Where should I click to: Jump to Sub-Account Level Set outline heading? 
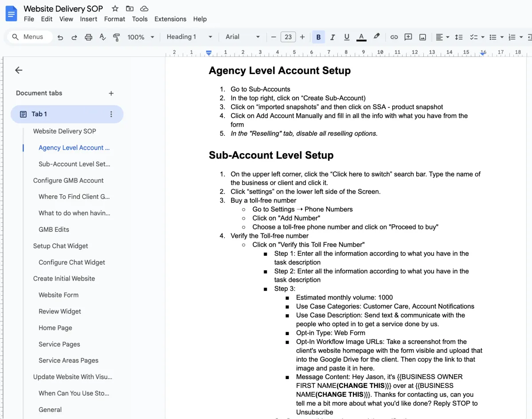(74, 164)
